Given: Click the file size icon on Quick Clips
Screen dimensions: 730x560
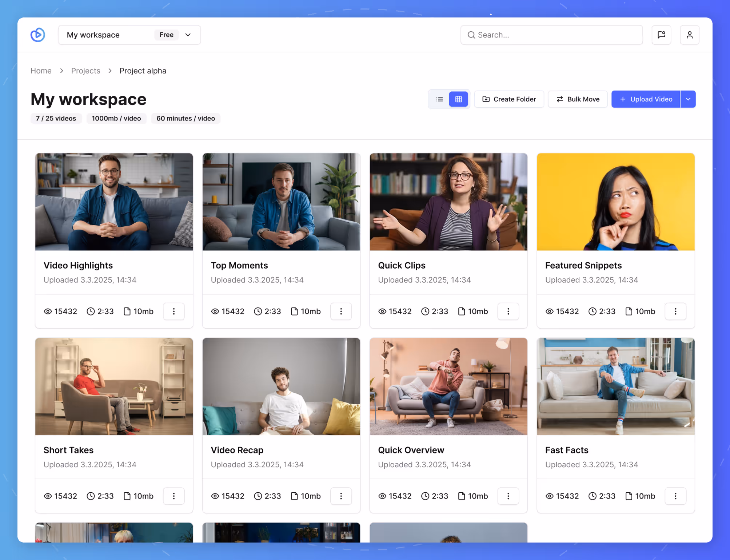Looking at the screenshot, I should point(461,311).
